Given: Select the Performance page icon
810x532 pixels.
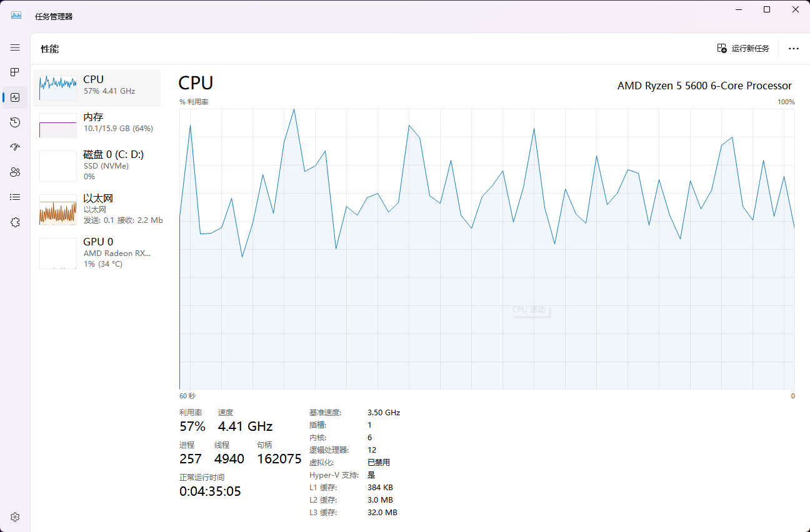Looking at the screenshot, I should (15, 97).
